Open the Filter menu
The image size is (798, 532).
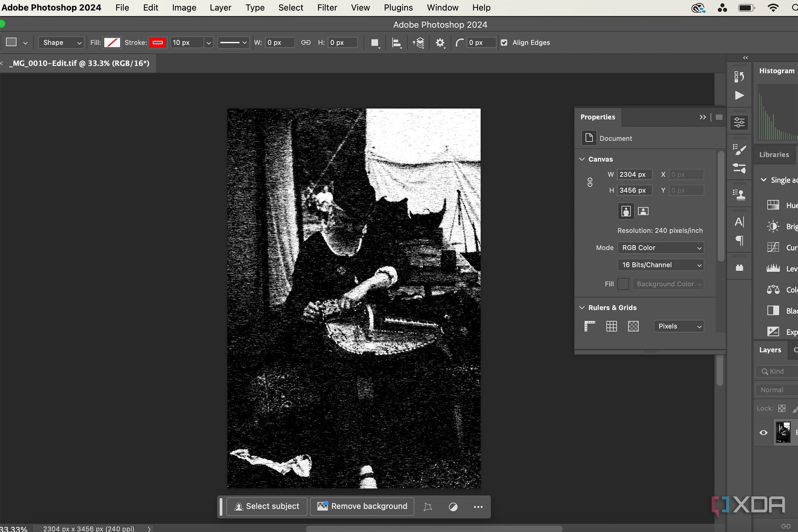pos(327,8)
